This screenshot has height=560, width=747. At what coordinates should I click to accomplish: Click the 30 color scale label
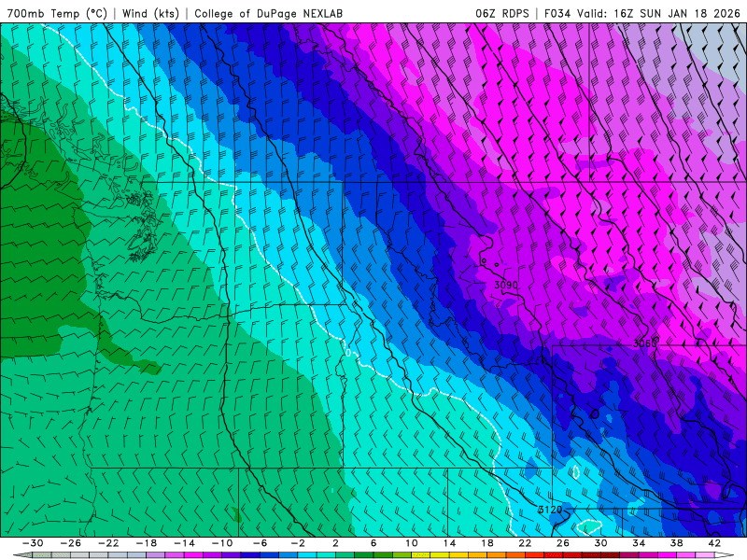(600, 543)
